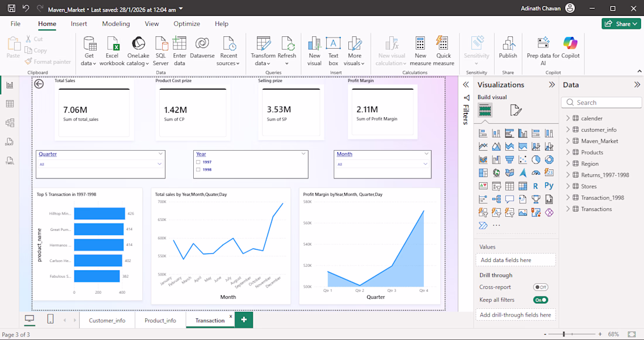Switch to the Modeling ribbon tab
The width and height of the screenshot is (644, 340).
(x=116, y=23)
